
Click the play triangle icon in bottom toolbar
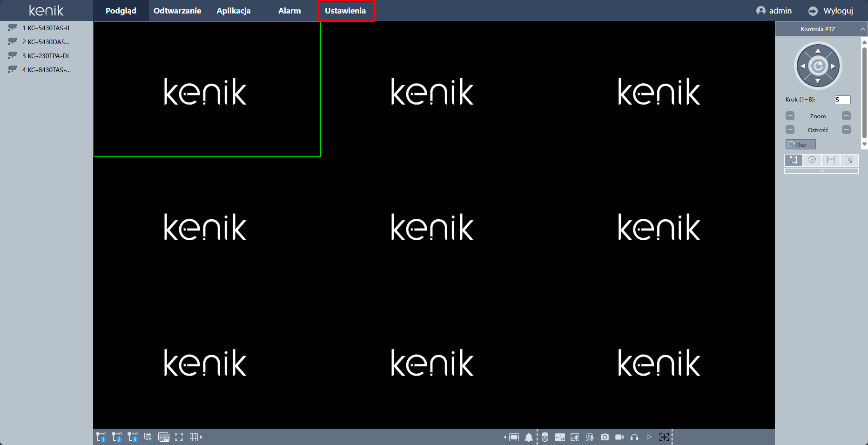point(649,437)
